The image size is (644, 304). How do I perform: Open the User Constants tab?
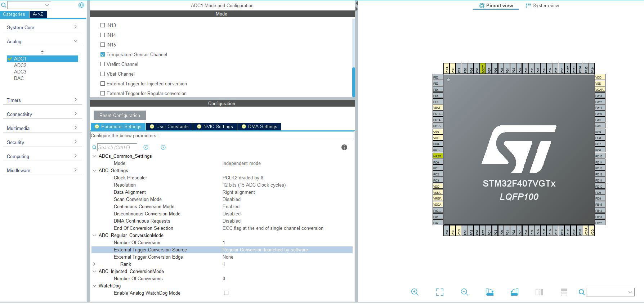point(169,126)
